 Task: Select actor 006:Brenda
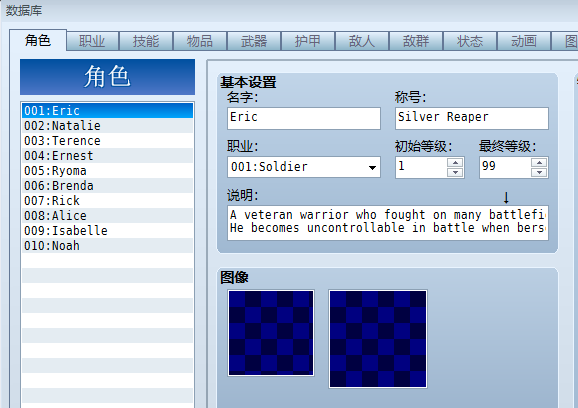pyautogui.click(x=107, y=186)
